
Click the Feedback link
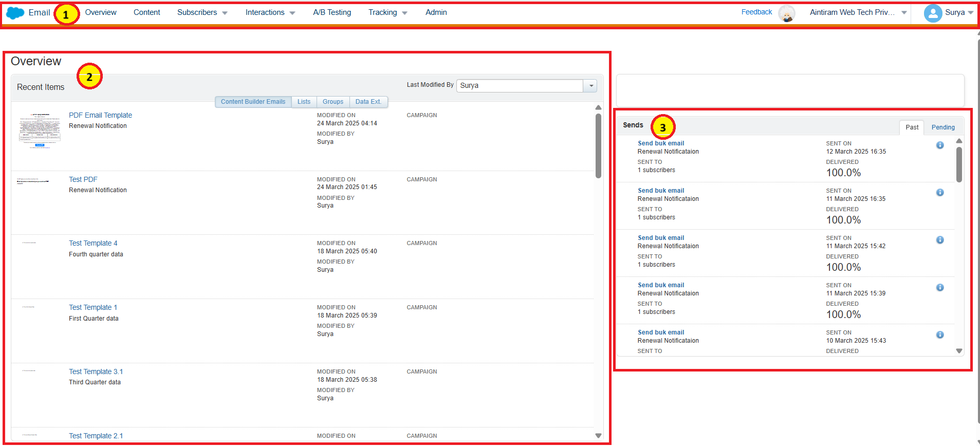756,12
